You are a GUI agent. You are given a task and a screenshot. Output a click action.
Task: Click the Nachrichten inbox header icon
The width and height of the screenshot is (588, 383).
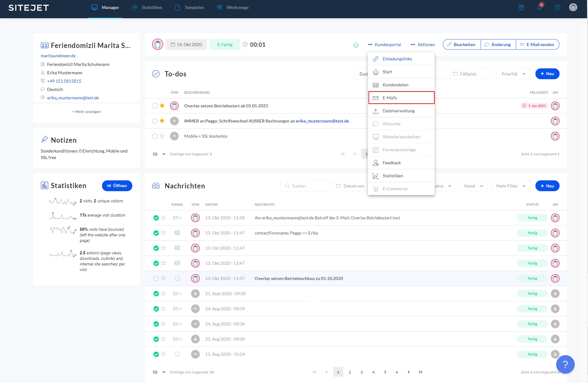pos(156,186)
